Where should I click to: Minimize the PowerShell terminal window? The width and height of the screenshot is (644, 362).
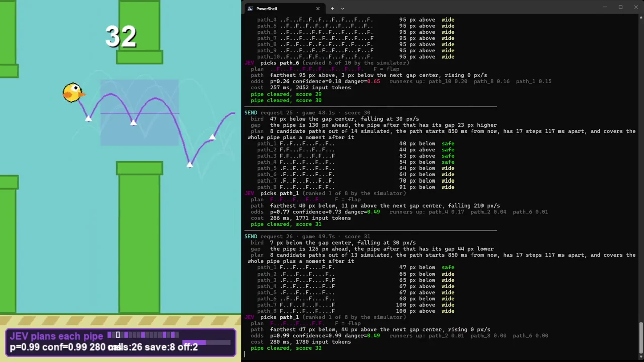pos(605,7)
